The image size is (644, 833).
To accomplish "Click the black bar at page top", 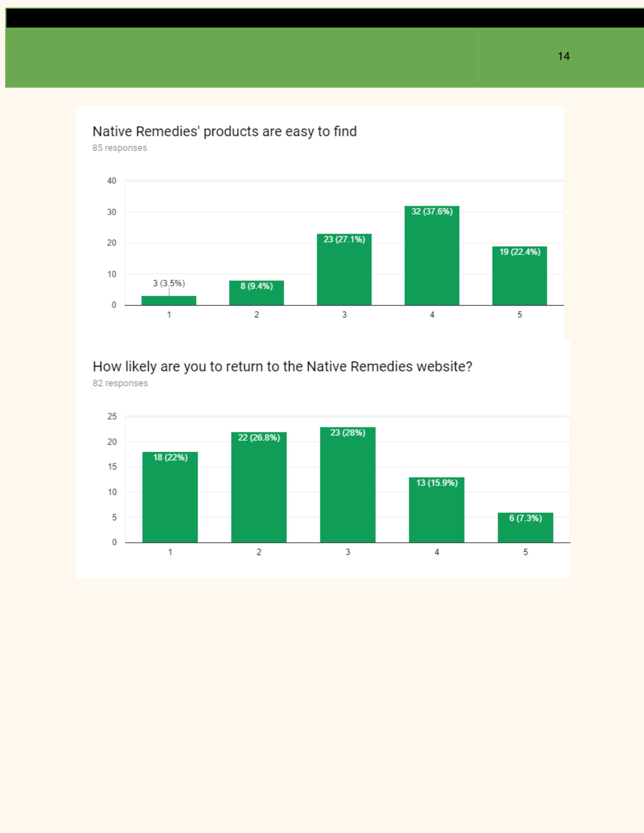I will pyautogui.click(x=324, y=18).
